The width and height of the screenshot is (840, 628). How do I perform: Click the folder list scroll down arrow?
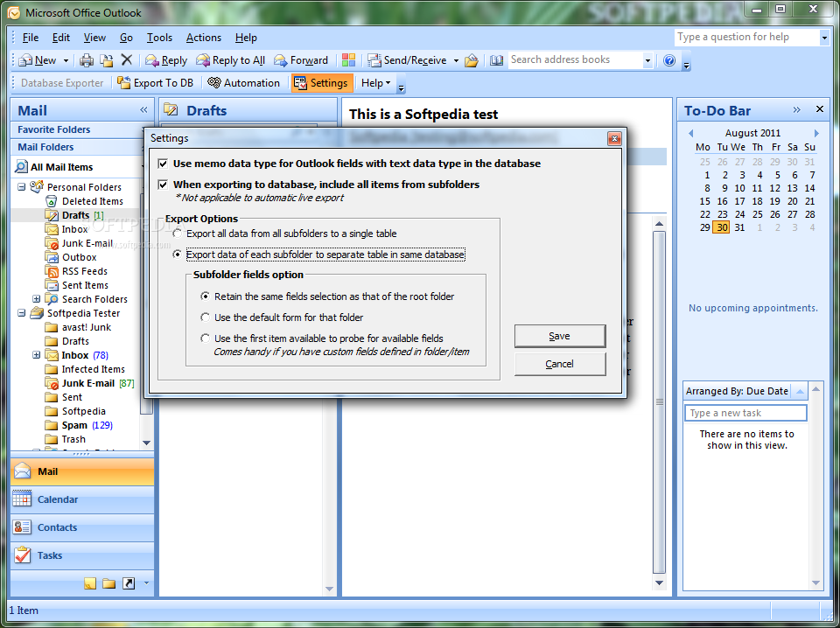click(x=146, y=443)
